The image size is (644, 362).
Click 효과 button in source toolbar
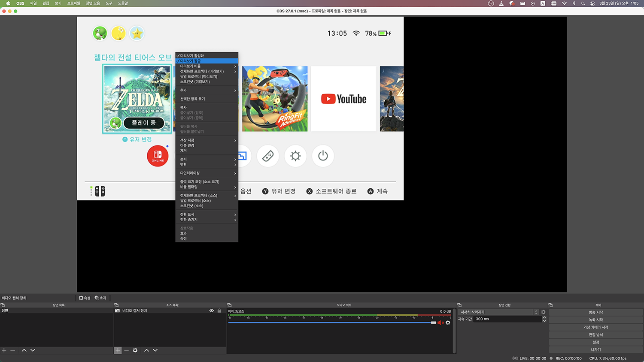pos(100,298)
